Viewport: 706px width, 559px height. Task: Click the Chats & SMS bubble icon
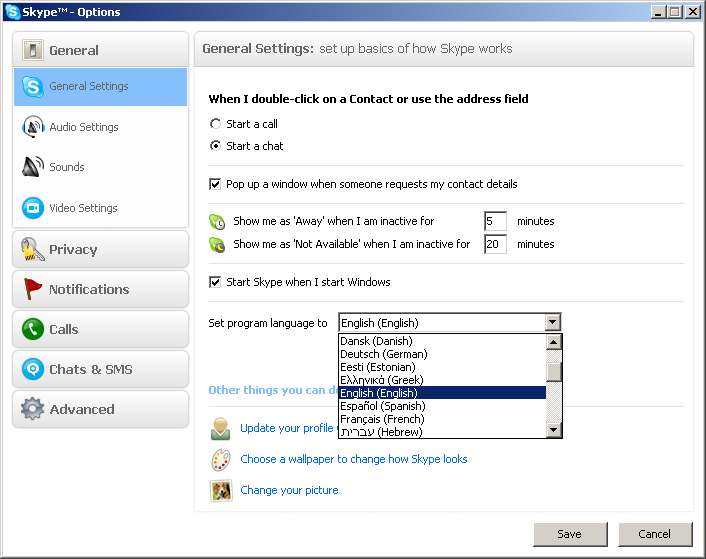point(33,369)
